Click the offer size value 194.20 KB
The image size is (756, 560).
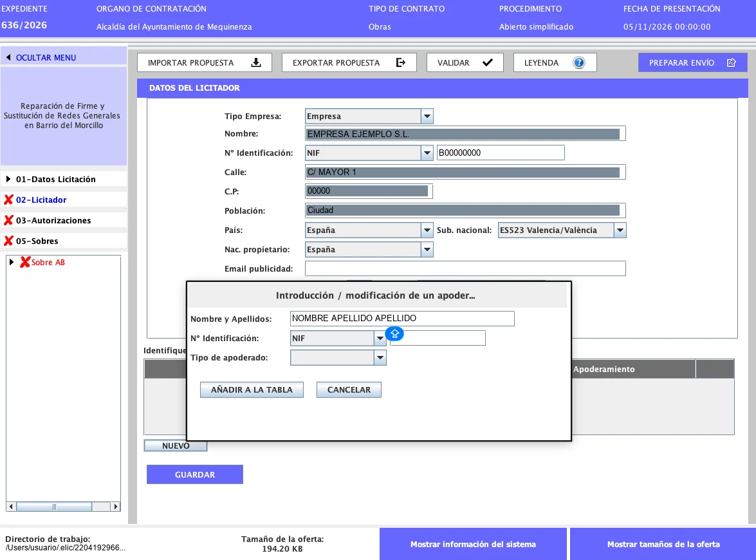coord(282,549)
